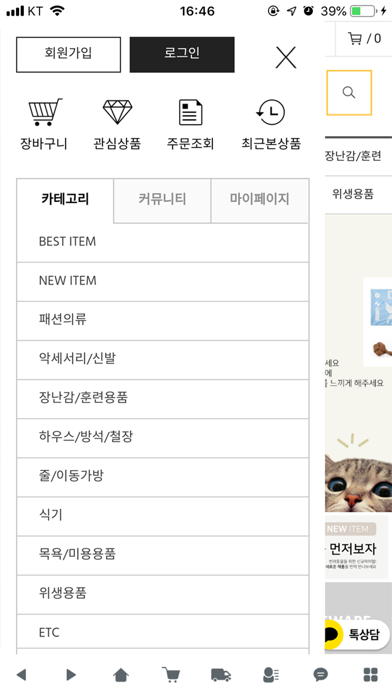
Task: Select the BEST ITEM category
Action: [x=162, y=242]
